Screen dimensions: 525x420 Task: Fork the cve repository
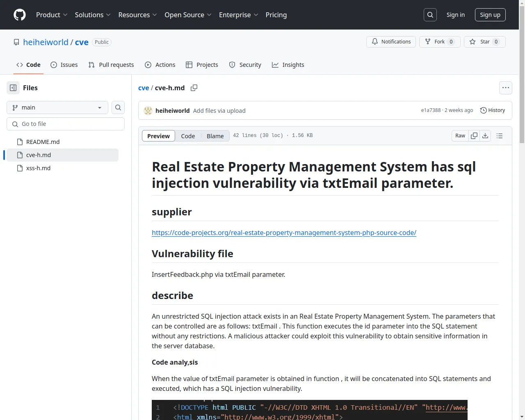click(x=440, y=42)
